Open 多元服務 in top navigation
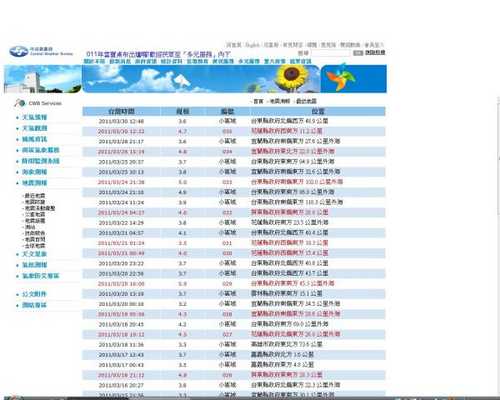 click(249, 61)
